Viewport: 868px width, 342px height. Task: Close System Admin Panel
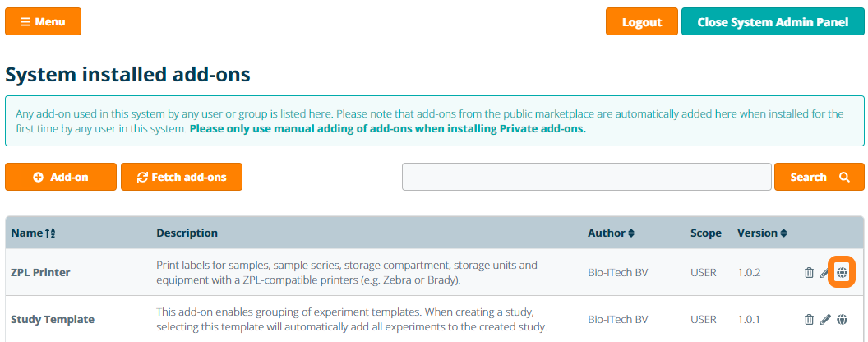(772, 22)
